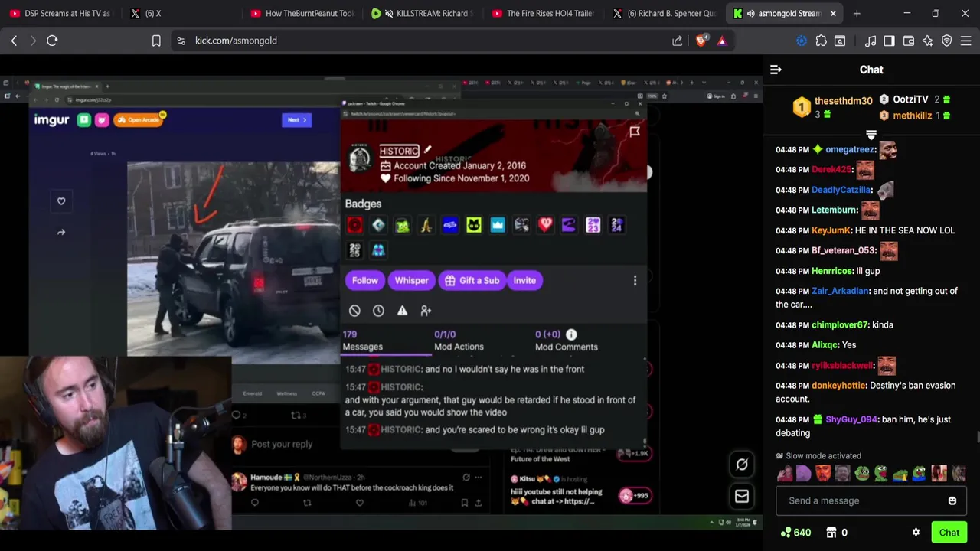Screen dimensions: 980x551
Task: Open the emote picker smiley icon
Action: (x=952, y=500)
